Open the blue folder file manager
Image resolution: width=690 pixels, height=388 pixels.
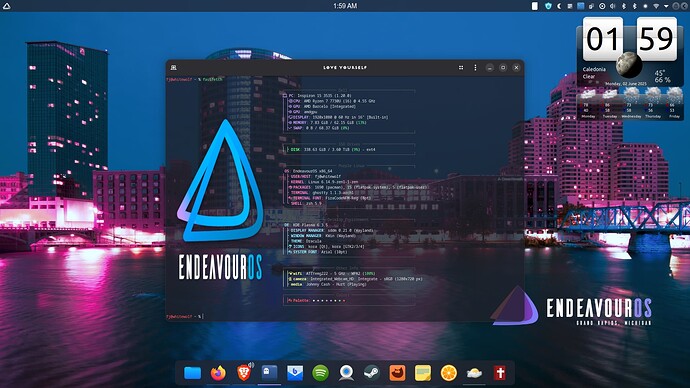(192, 373)
